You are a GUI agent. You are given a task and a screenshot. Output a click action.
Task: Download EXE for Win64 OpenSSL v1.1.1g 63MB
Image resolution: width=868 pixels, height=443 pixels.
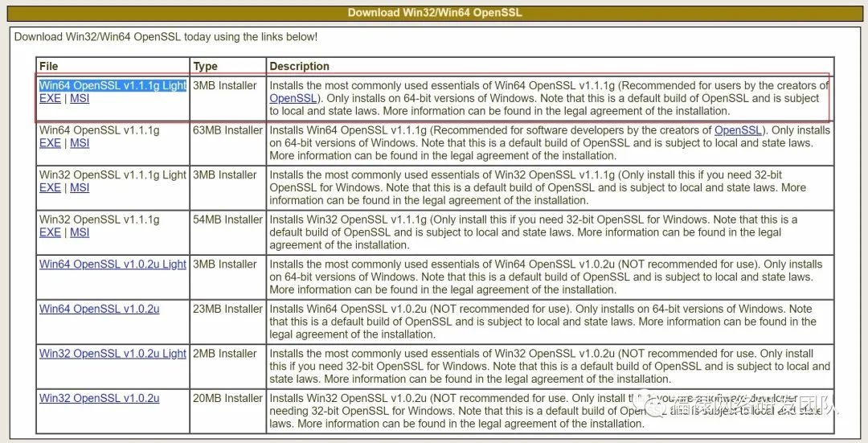[50, 143]
